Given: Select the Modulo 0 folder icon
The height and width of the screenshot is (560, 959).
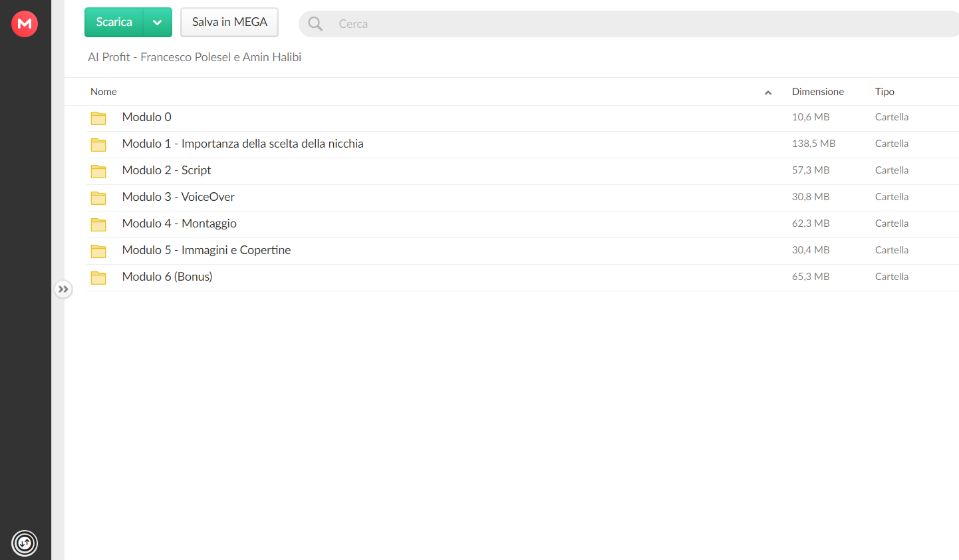Looking at the screenshot, I should pyautogui.click(x=98, y=118).
